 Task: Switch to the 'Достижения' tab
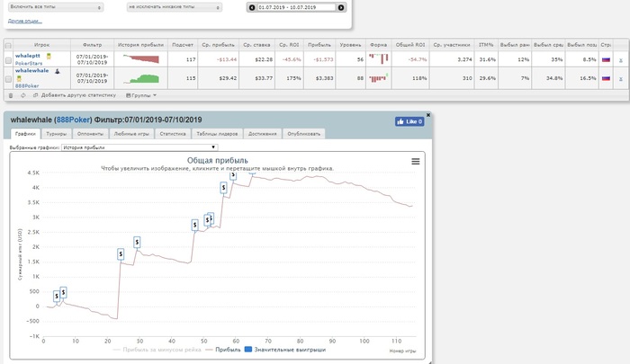coord(263,134)
